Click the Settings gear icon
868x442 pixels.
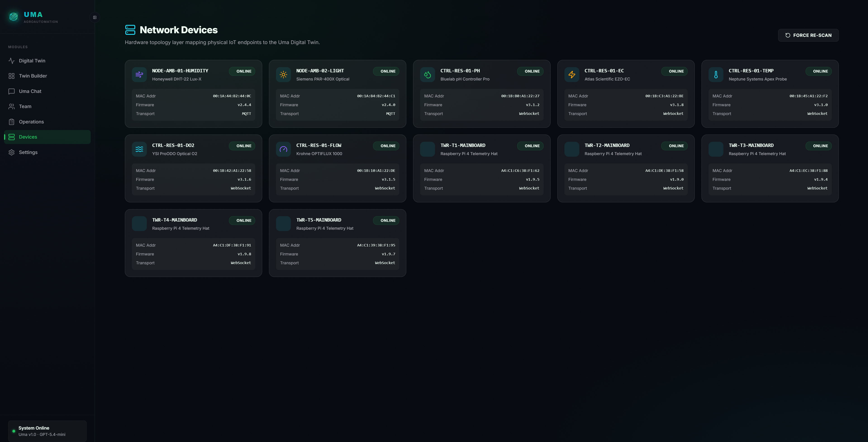(12, 152)
